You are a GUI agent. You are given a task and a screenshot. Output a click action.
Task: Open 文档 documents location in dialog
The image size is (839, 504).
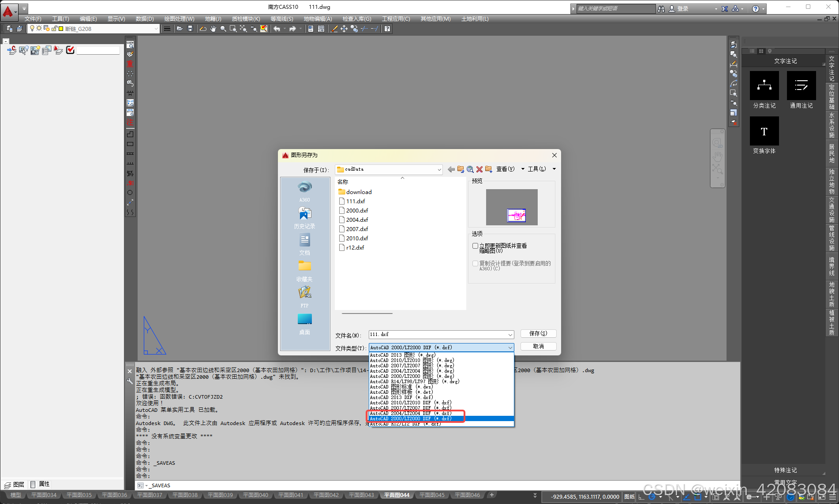tap(305, 244)
